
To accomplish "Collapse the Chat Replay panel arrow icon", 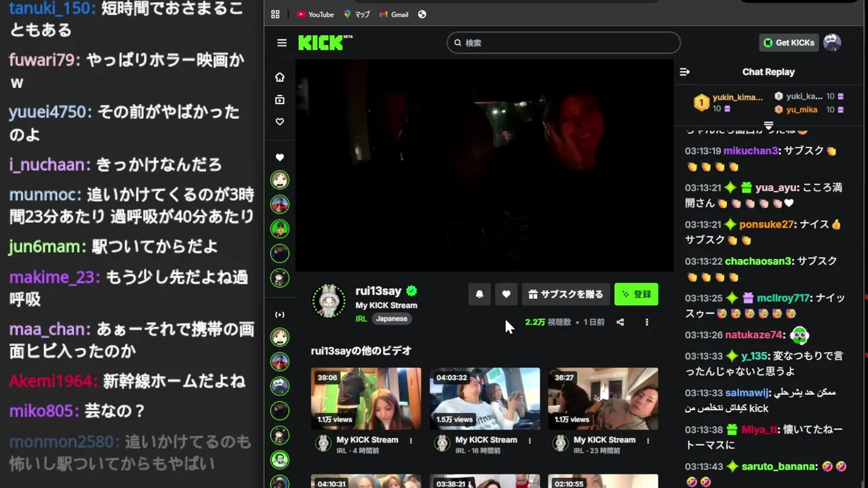I will 685,72.
